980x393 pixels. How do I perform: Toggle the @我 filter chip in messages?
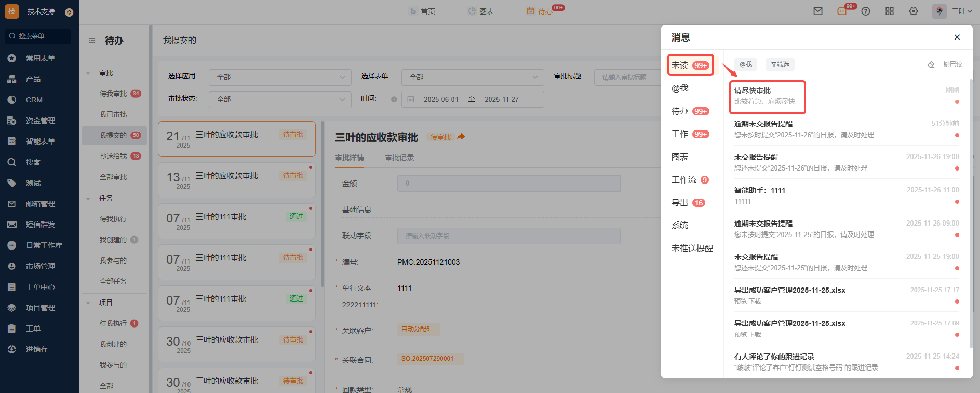click(x=746, y=64)
